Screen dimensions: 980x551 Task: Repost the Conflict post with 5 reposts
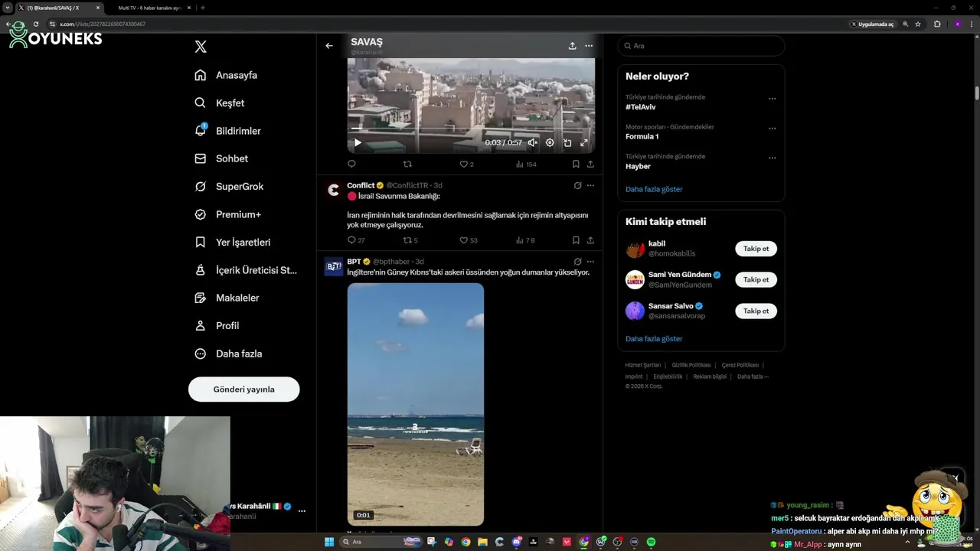point(410,240)
